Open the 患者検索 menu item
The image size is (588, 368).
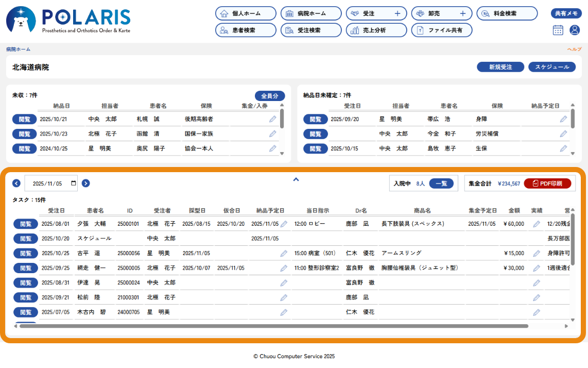pyautogui.click(x=245, y=30)
